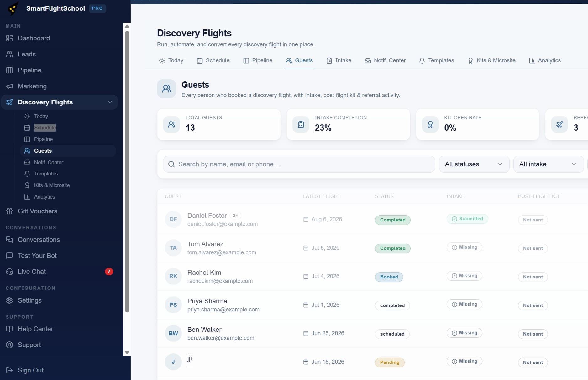Click Tom Alvarez's Completed status badge
Screen dimensions: 588x380
[x=393, y=248]
